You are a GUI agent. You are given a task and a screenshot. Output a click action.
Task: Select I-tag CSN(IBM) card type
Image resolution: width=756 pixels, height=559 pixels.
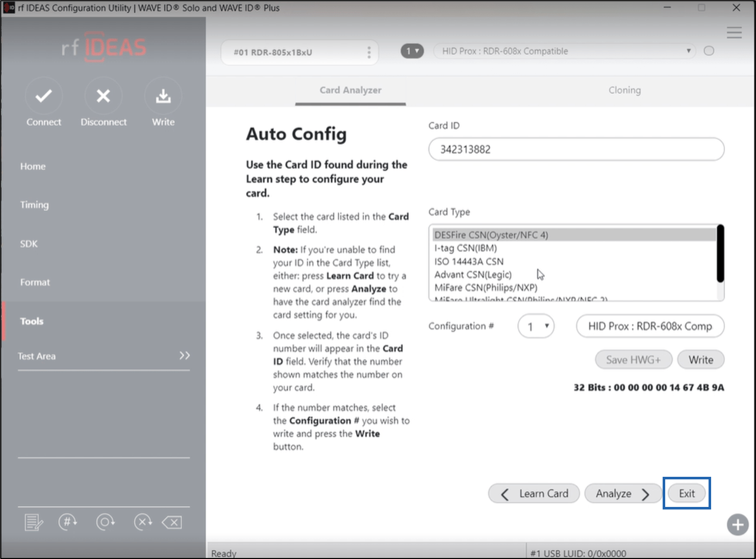(x=574, y=248)
